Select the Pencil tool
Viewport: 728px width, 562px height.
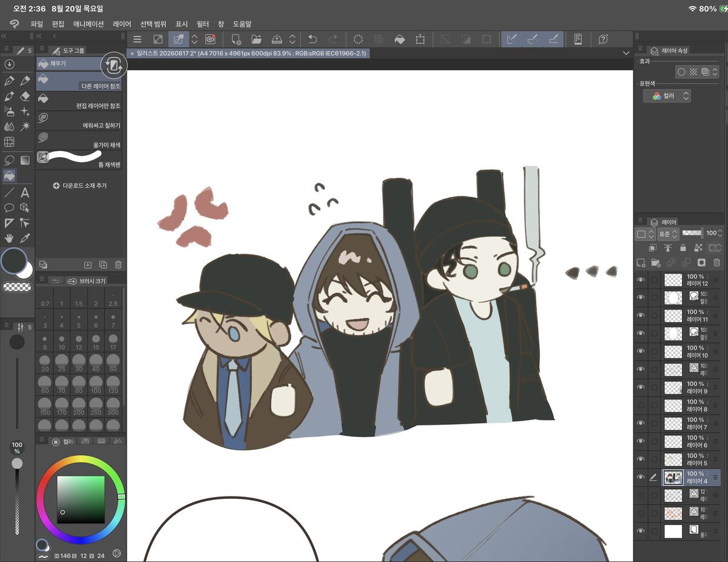(x=25, y=81)
